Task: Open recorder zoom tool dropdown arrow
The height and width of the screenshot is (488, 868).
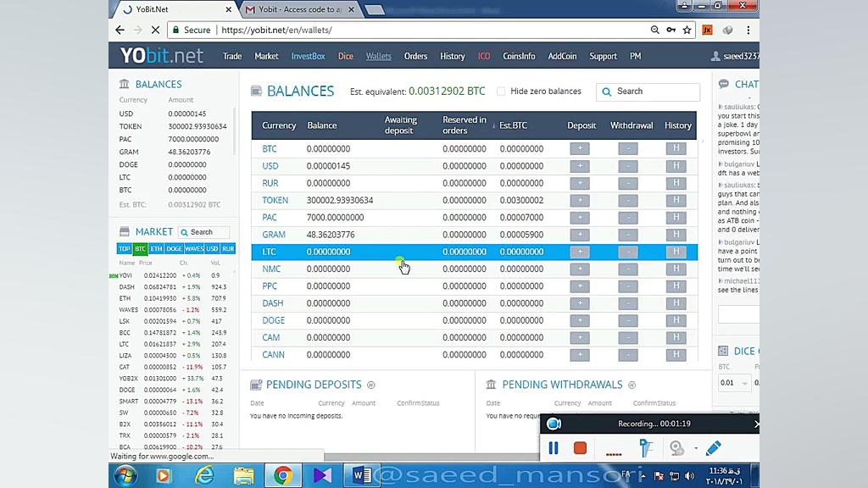Action: [696, 449]
